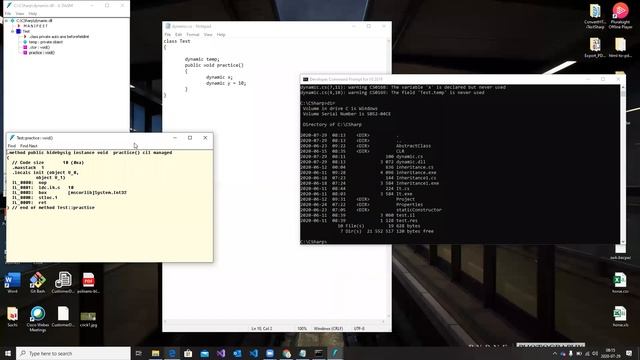The image size is (640, 360).
Task: Maximize the Test::practice disassembly window
Action: coord(190,138)
